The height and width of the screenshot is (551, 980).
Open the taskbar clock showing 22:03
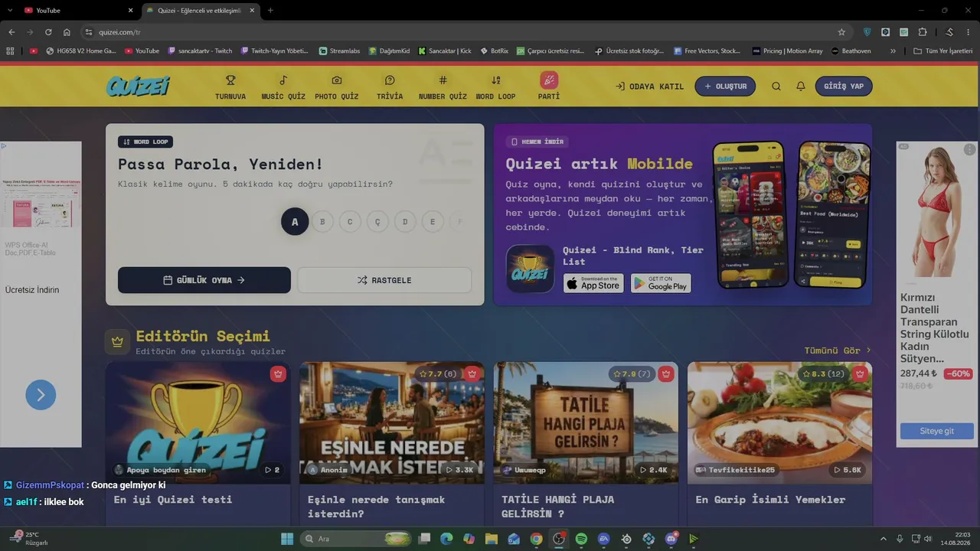click(957, 539)
